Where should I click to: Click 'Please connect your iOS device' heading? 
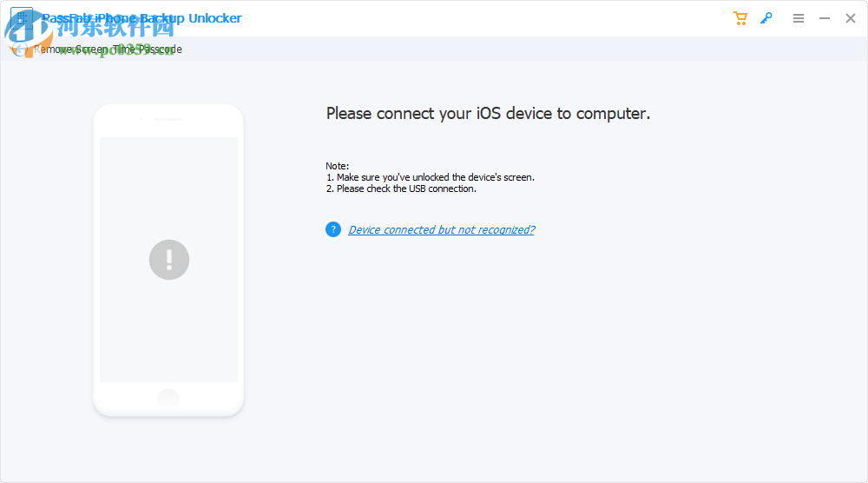point(488,114)
